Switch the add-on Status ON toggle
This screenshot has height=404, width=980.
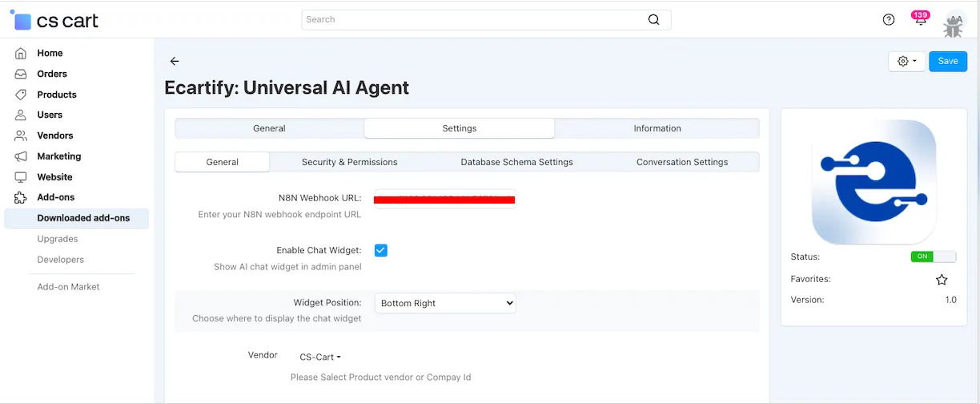(x=934, y=257)
